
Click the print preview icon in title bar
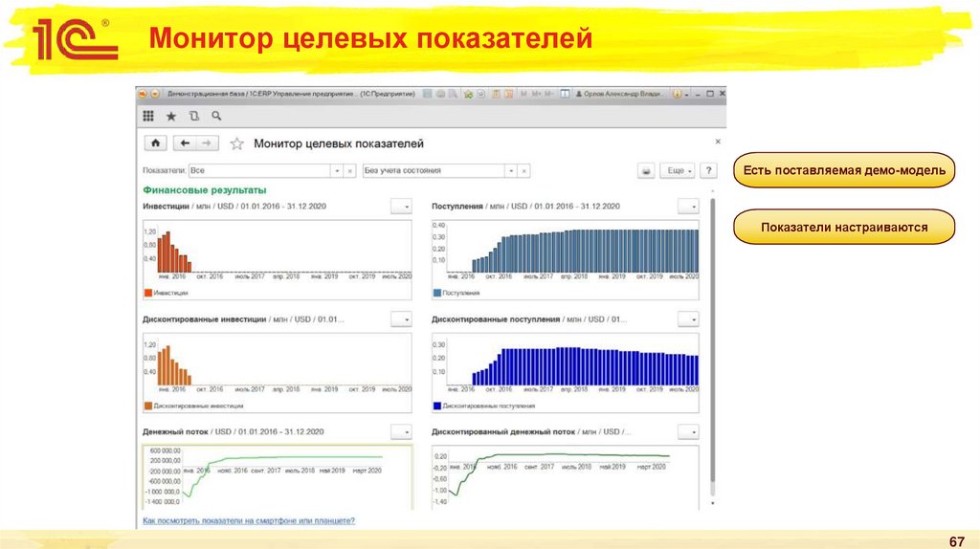[453, 94]
